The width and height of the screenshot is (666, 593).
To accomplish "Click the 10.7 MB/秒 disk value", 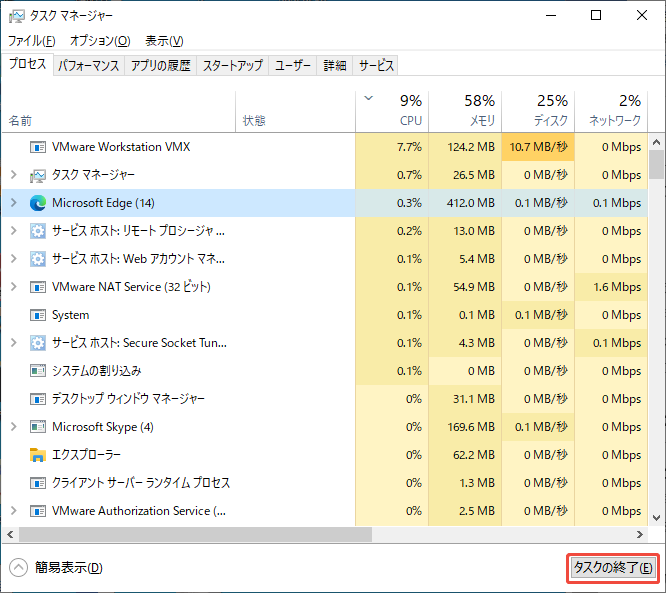I will [538, 147].
